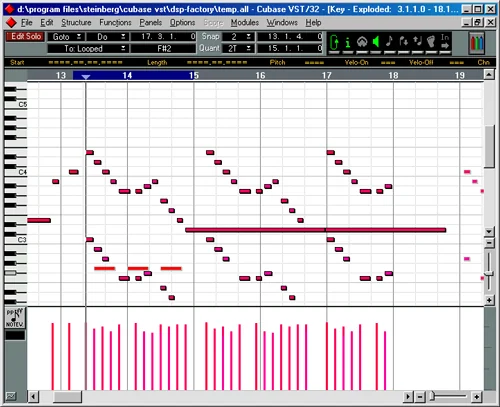Click the Velo-Off label in info line
This screenshot has width=500, height=407.
click(421, 62)
